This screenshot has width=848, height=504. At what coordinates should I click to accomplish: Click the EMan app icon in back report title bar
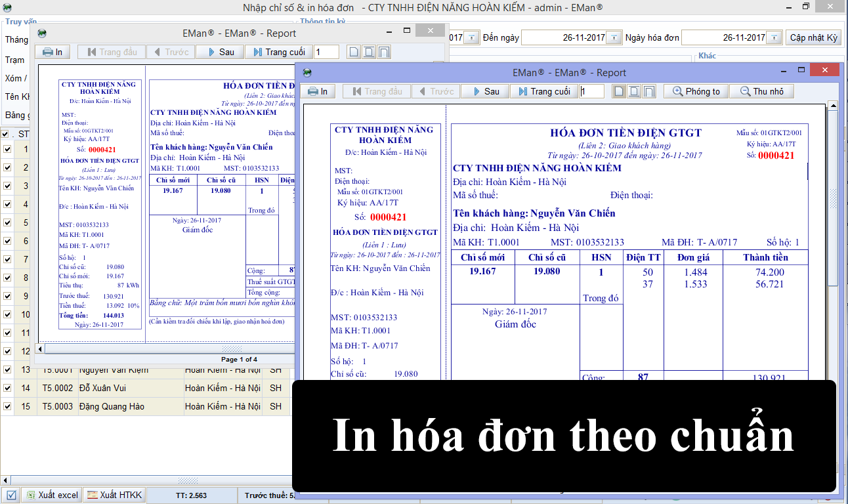[x=42, y=33]
